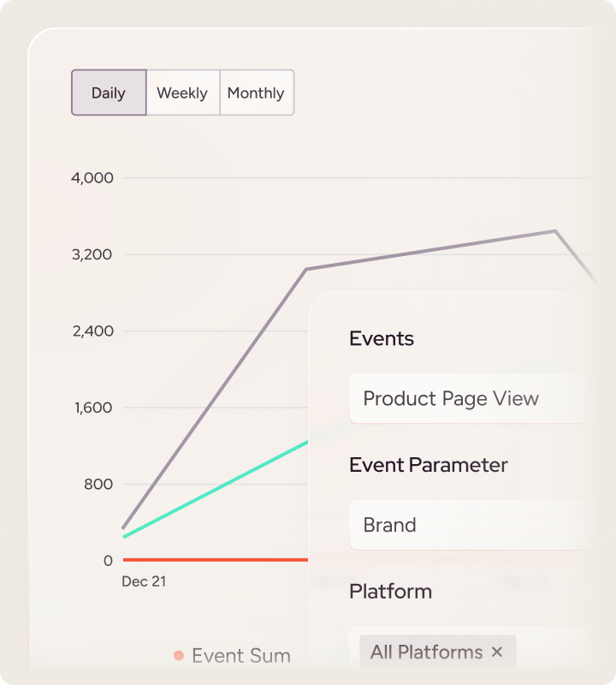Switch to the Daily view
Screen dimensions: 616x685
(x=109, y=92)
